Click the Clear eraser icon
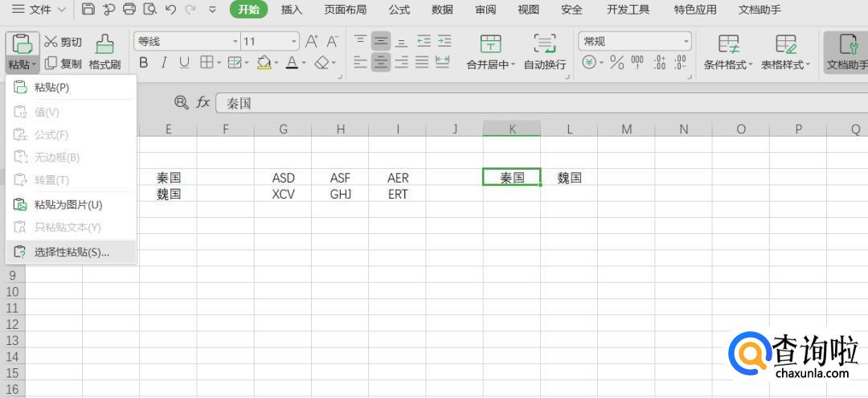Screen dimensions: 868x398 pos(321,63)
